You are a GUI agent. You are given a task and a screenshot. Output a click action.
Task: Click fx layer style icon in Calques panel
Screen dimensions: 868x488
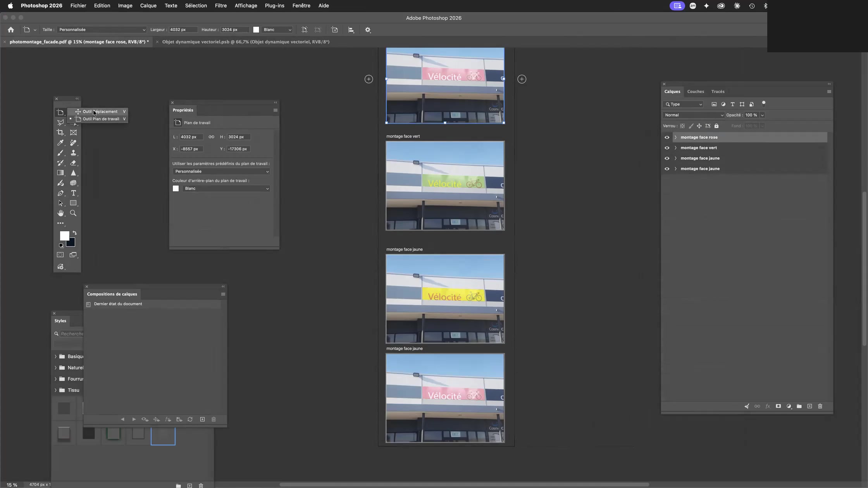(768, 406)
